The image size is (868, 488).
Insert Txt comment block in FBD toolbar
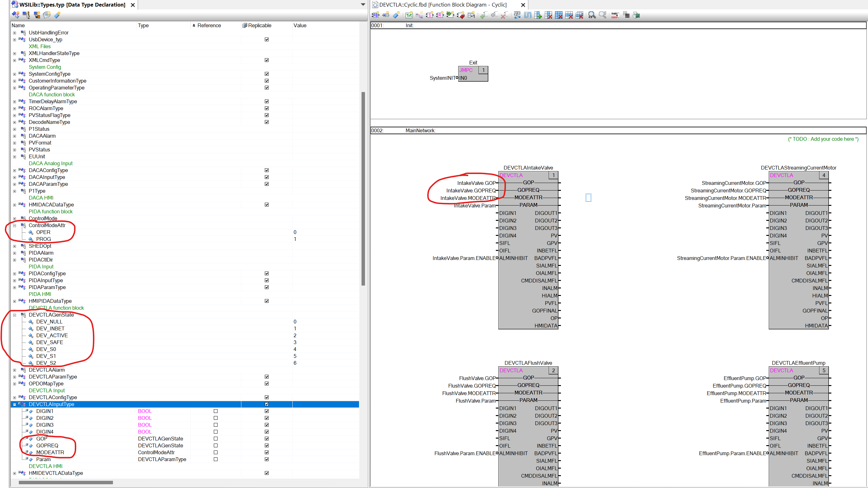coord(409,15)
